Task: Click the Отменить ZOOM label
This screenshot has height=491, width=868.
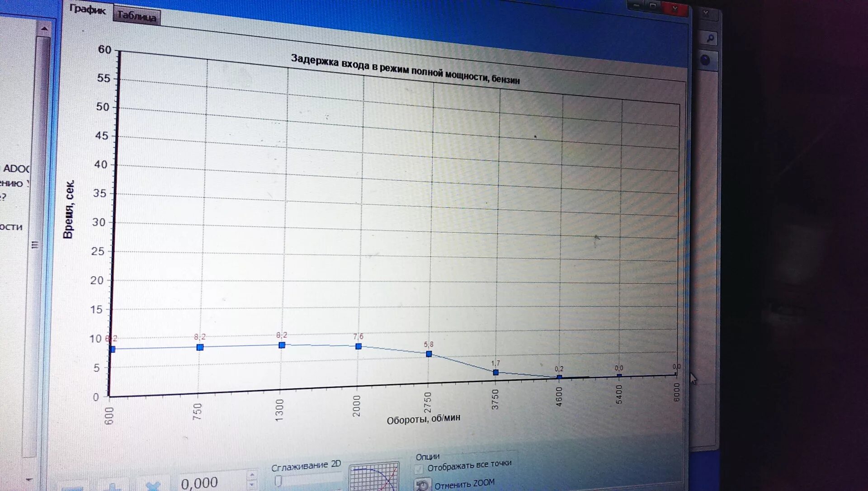Action: pos(464,484)
